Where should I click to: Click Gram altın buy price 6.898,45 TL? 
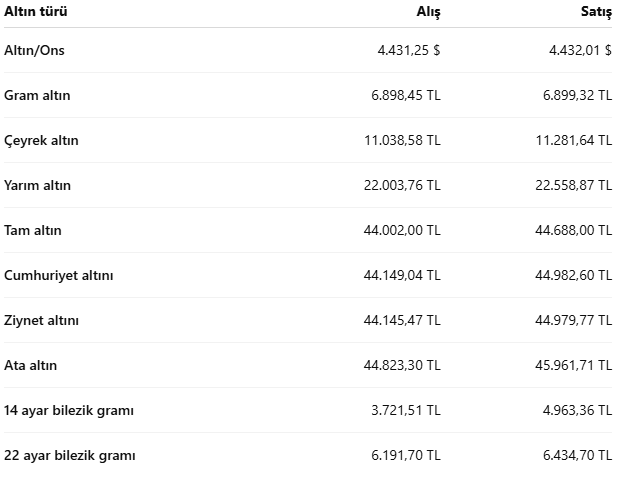tap(406, 95)
